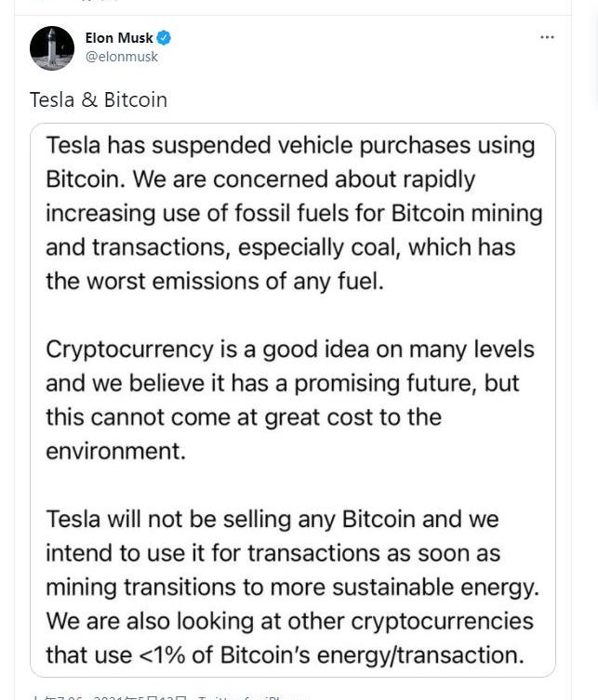Click "the worst emissions of any fuel" line

click(x=215, y=282)
